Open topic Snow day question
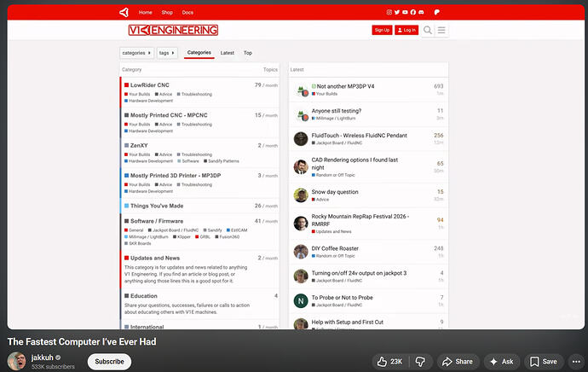The image size is (588, 372). point(335,192)
